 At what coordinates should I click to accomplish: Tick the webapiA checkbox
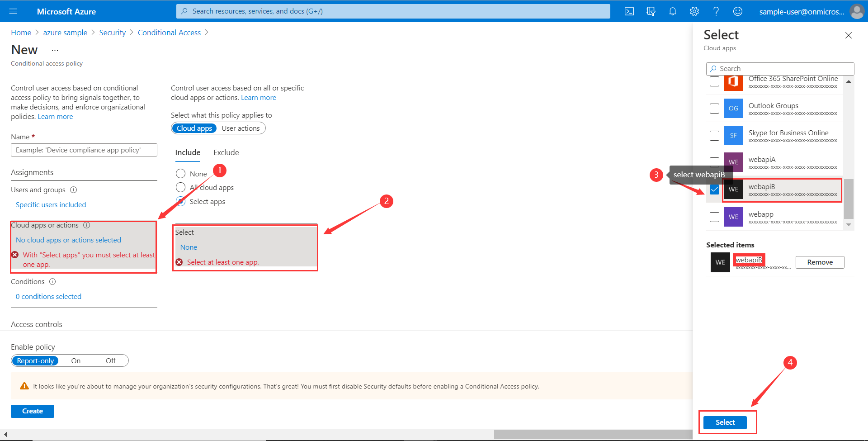coord(714,162)
